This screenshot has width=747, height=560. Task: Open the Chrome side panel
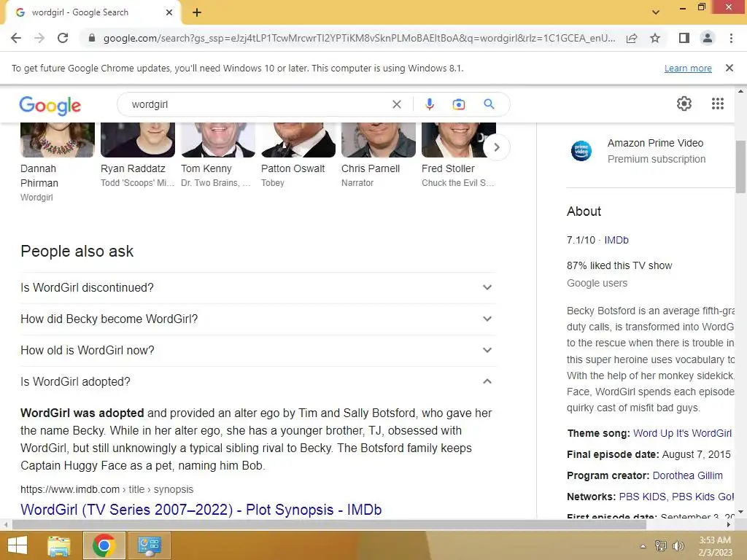pyautogui.click(x=684, y=38)
